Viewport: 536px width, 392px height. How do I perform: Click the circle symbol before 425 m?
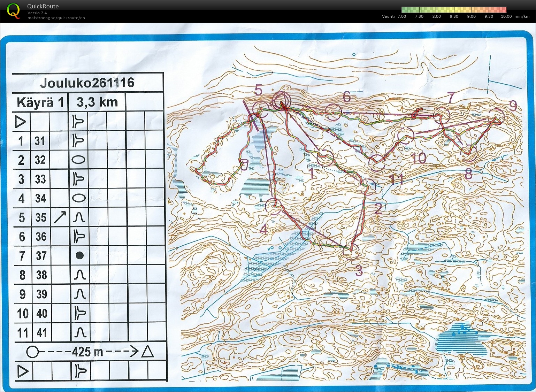(32, 352)
